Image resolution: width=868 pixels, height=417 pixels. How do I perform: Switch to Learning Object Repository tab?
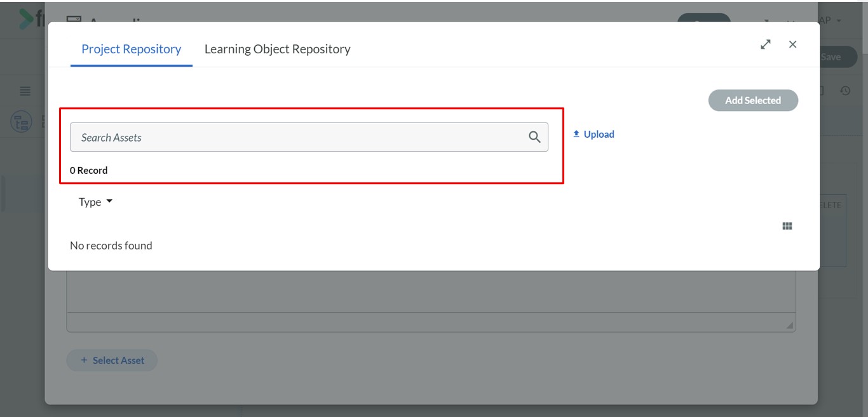277,49
